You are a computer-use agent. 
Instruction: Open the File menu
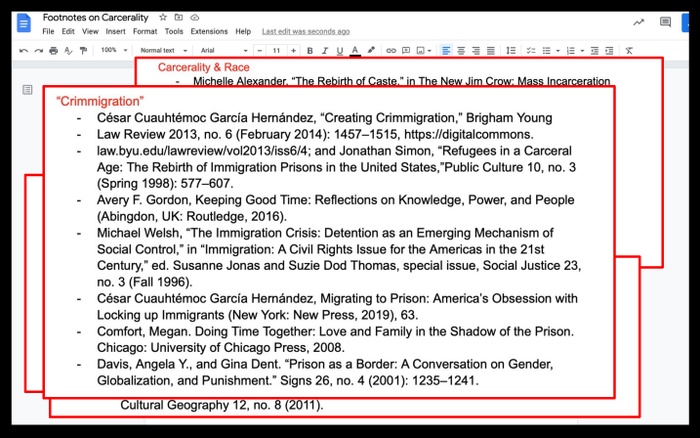pyautogui.click(x=48, y=31)
